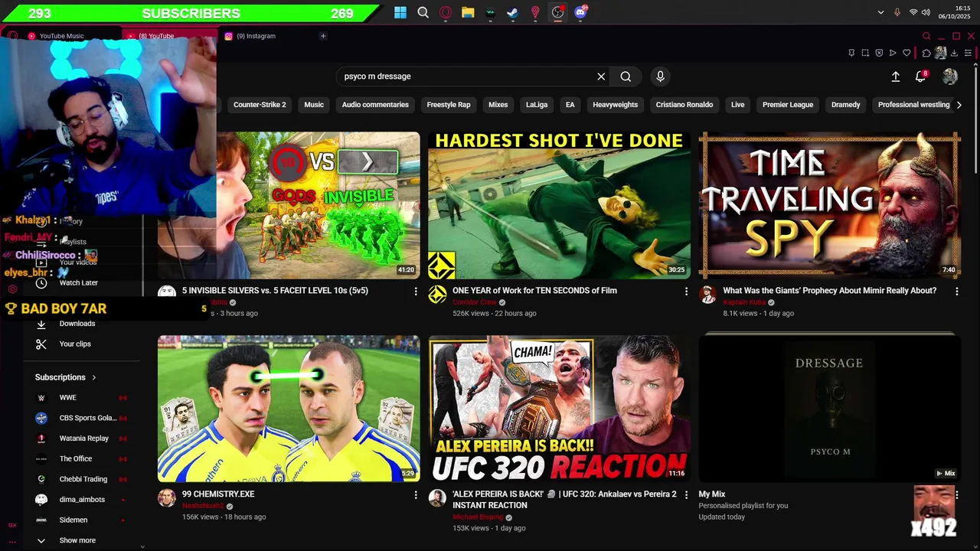Open the browser player arrow icon
The image size is (980, 551).
(893, 53)
